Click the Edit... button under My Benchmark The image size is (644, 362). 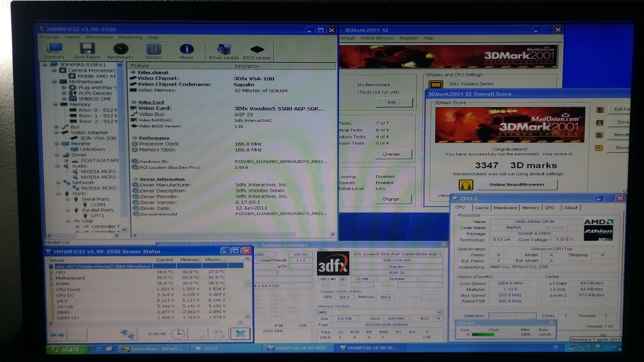(x=394, y=102)
